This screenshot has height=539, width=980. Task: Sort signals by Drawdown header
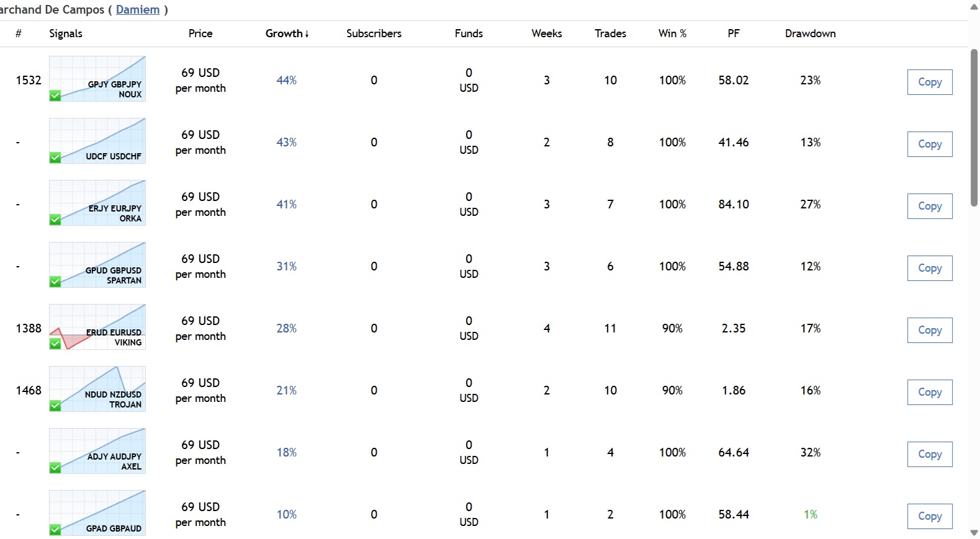point(810,33)
